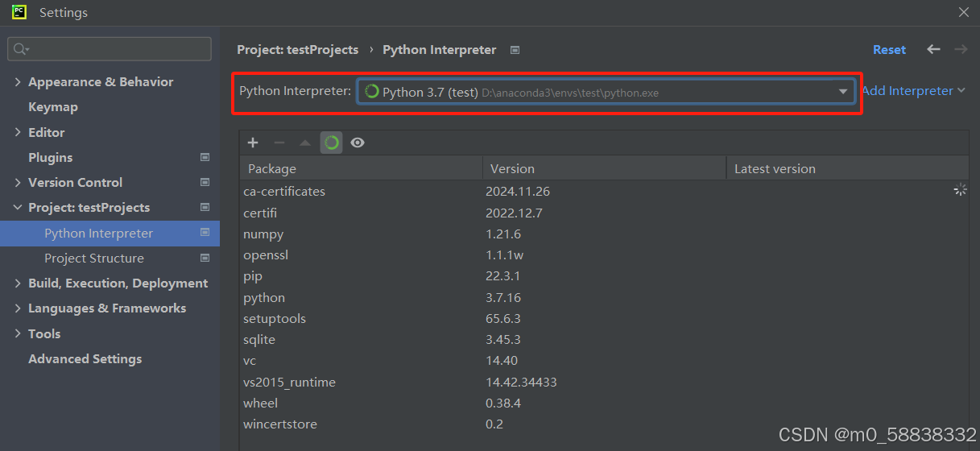Select the openssl package row
Screen dimensions: 980x451
click(x=604, y=254)
